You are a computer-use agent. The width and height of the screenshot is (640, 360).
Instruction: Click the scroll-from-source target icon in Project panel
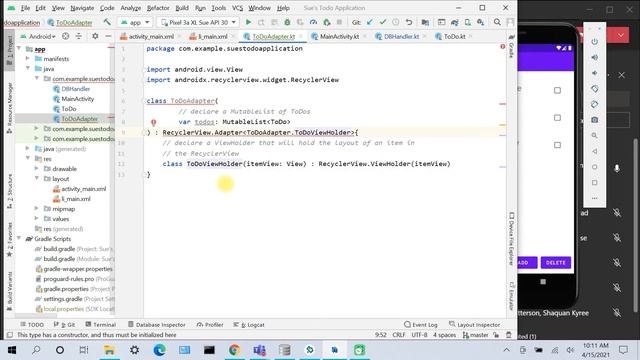point(65,36)
